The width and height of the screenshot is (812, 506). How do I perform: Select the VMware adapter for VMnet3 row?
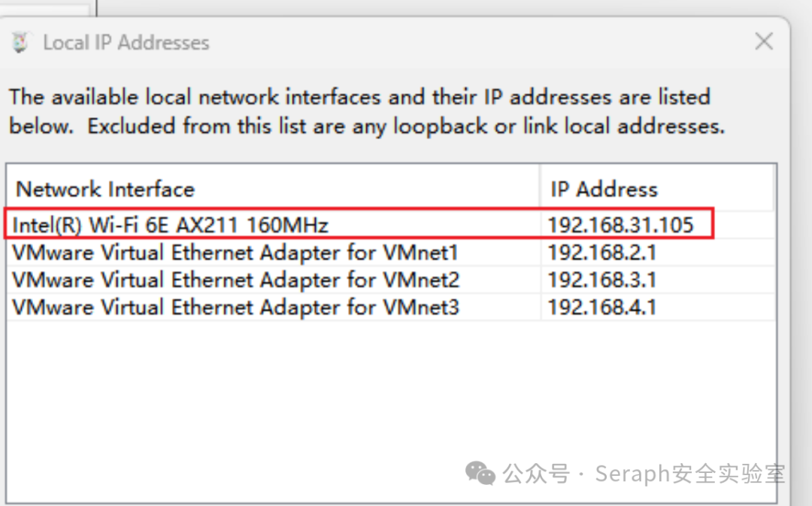tap(391, 307)
